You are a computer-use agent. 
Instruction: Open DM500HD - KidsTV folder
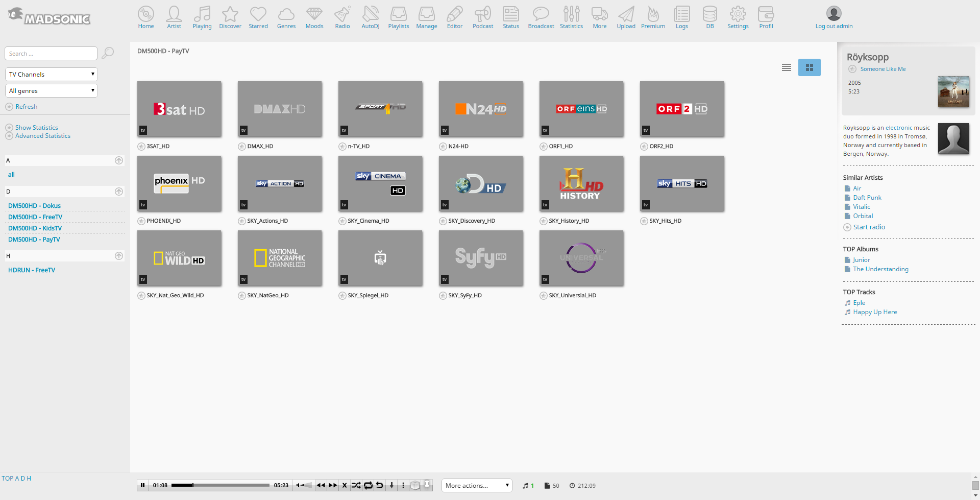point(35,228)
